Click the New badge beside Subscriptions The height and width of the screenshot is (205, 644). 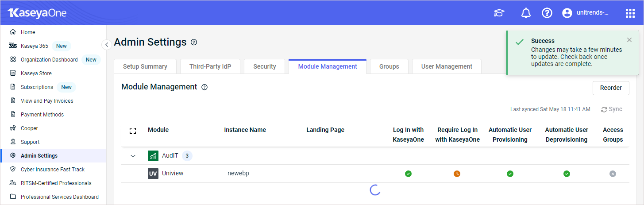(x=66, y=87)
